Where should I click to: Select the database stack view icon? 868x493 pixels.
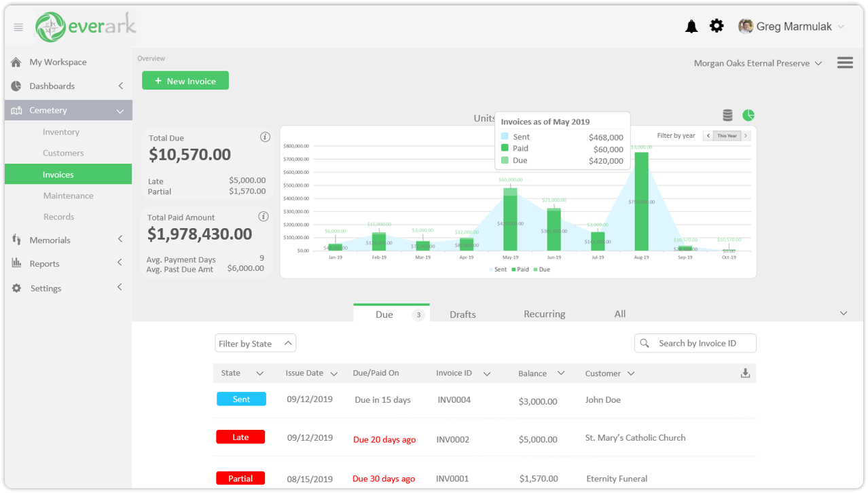pyautogui.click(x=727, y=115)
